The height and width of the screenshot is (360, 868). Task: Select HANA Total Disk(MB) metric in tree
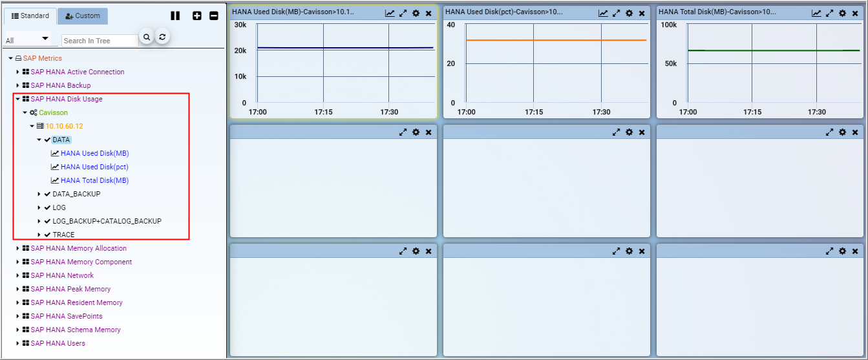click(94, 180)
